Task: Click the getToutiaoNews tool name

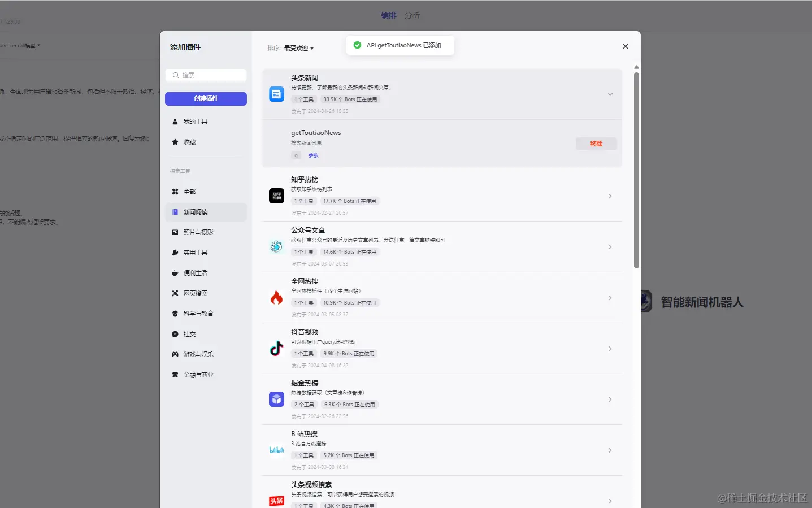Action: pos(316,133)
